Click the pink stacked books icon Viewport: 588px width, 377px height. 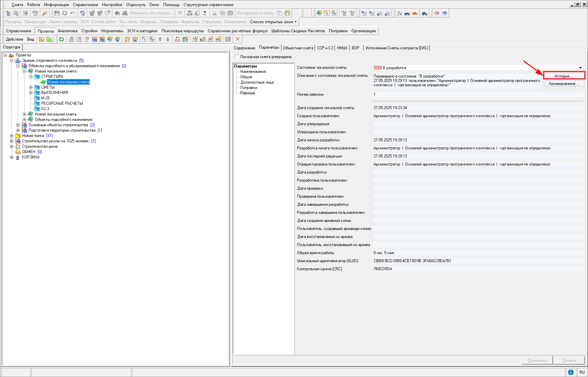tap(436, 13)
